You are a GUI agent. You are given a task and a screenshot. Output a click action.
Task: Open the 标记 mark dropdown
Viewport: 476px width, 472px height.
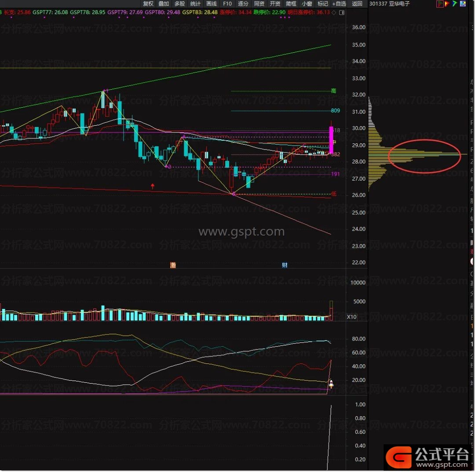pos(323,4)
